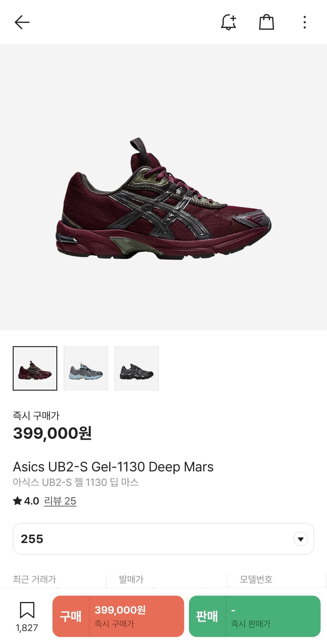
Task: Select the black shoe colorway thumbnail
Action: pos(137,368)
